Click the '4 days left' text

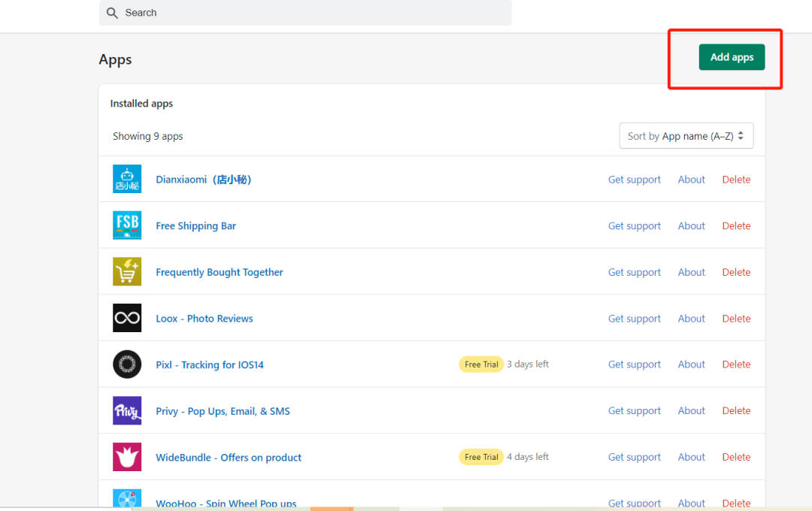click(528, 457)
